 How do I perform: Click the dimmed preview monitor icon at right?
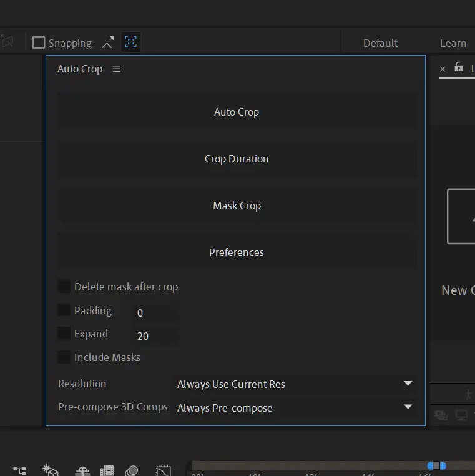[x=461, y=415]
